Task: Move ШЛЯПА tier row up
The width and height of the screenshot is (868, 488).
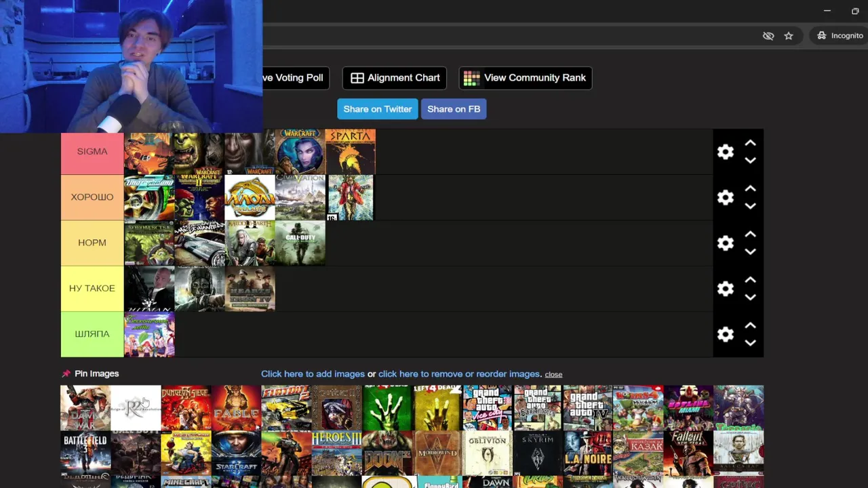Action: (x=750, y=325)
